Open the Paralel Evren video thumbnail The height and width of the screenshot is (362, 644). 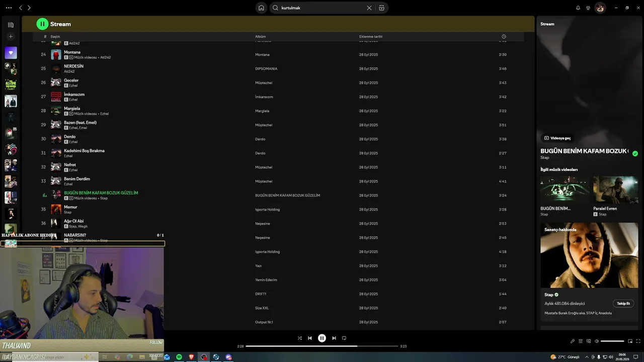click(x=616, y=190)
